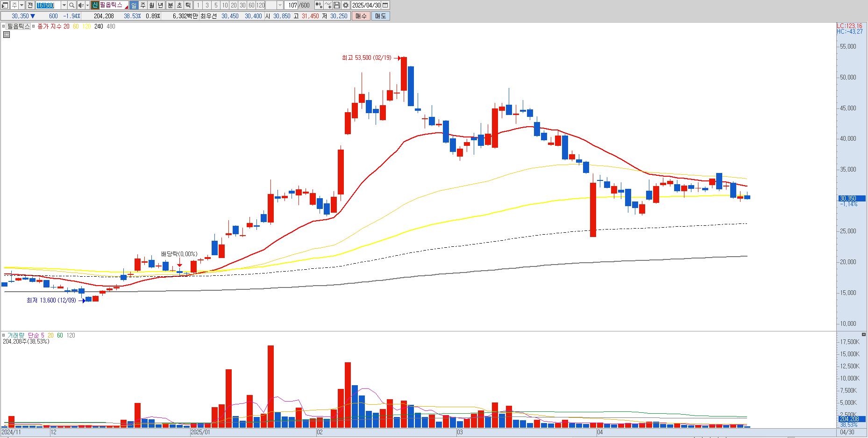Click the 신 badge before stock name
This screenshot has width=868, height=438.
95,5
